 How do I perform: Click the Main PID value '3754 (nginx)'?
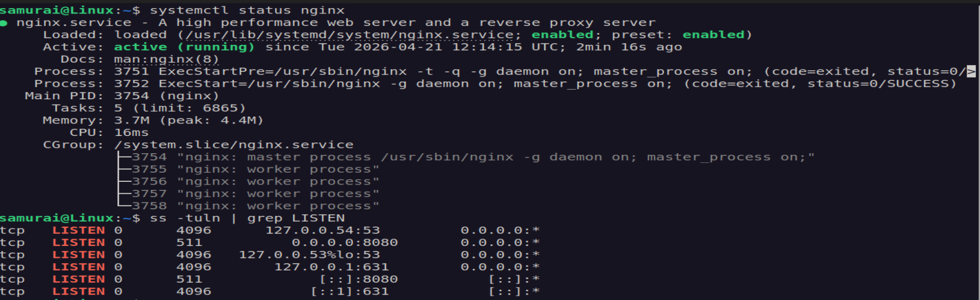(x=166, y=96)
